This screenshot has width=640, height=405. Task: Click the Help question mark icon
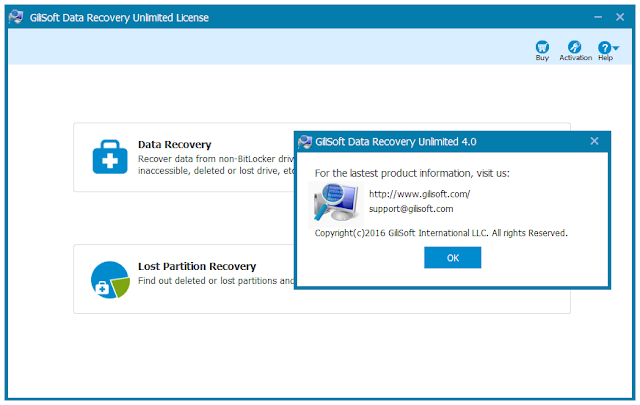[604, 47]
